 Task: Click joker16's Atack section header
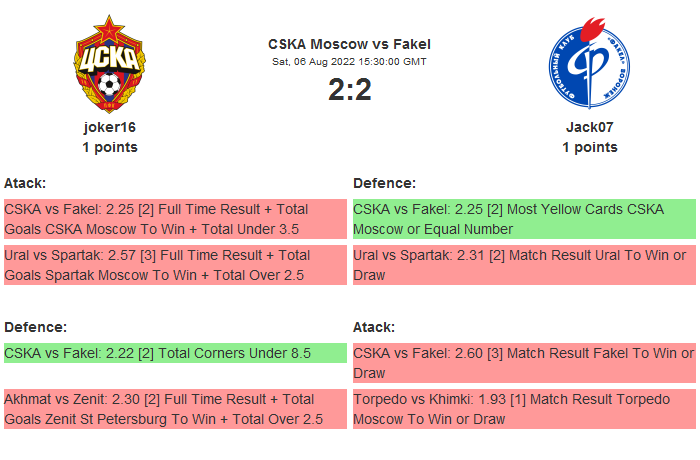coord(25,183)
